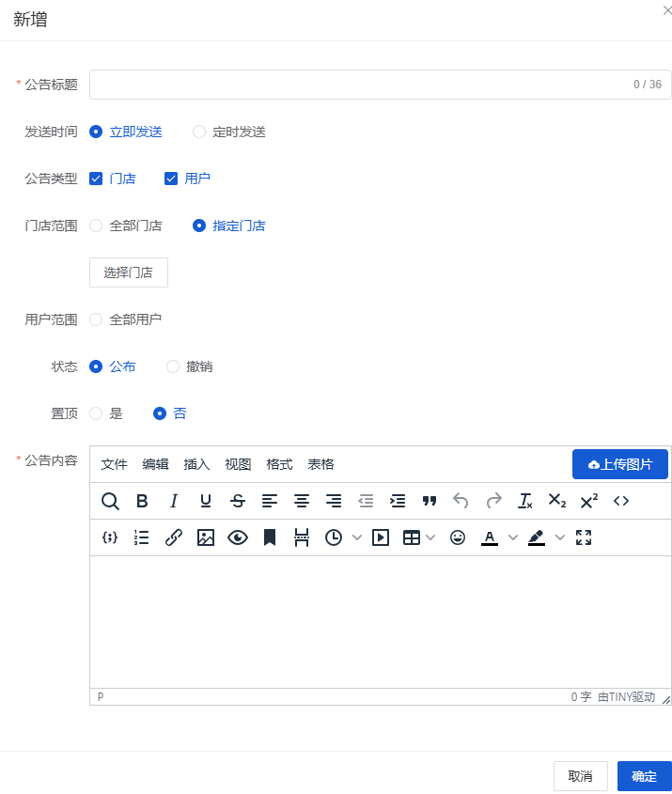Apply the highlight background color swatch
672x794 pixels.
pos(537,537)
